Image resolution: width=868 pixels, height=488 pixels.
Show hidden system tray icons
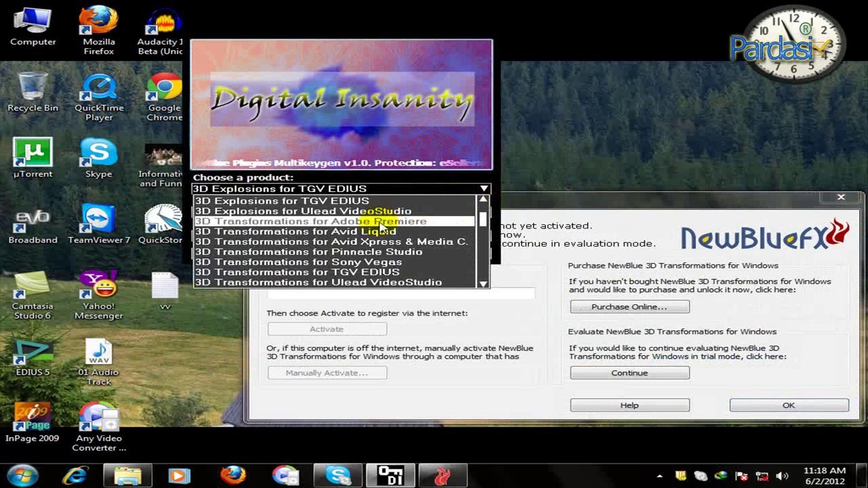coord(660,476)
